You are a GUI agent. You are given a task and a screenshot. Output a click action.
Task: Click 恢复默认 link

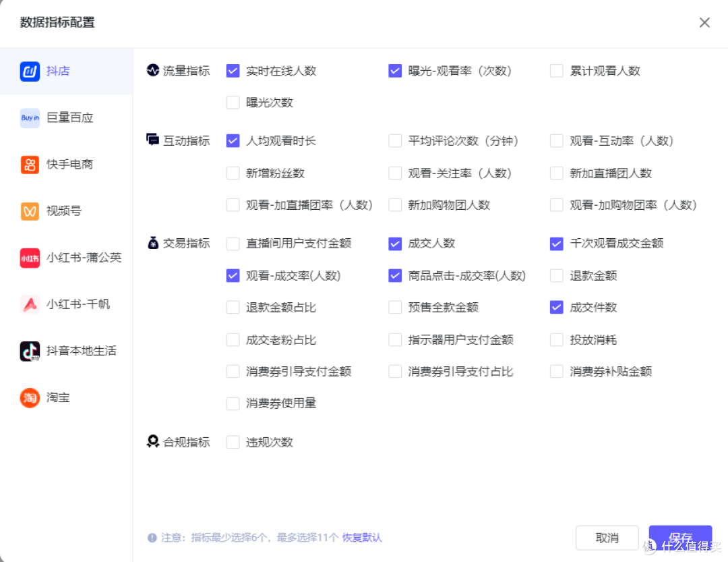tap(362, 538)
